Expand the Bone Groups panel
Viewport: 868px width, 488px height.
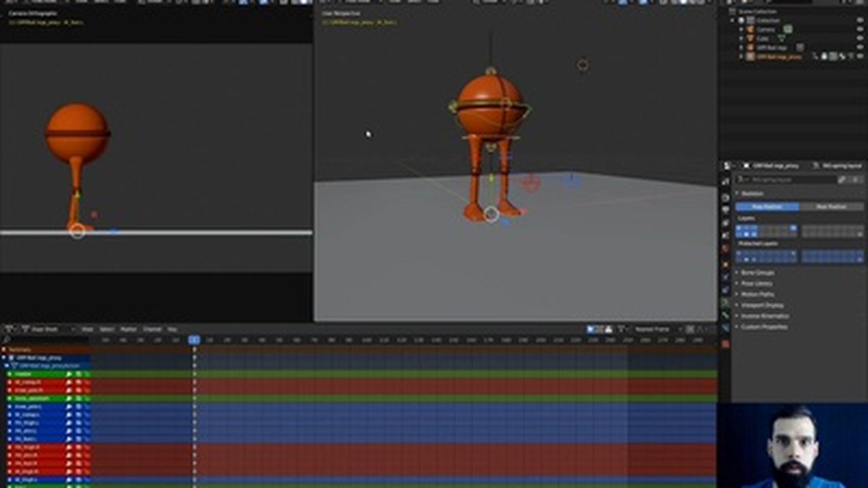(x=757, y=272)
